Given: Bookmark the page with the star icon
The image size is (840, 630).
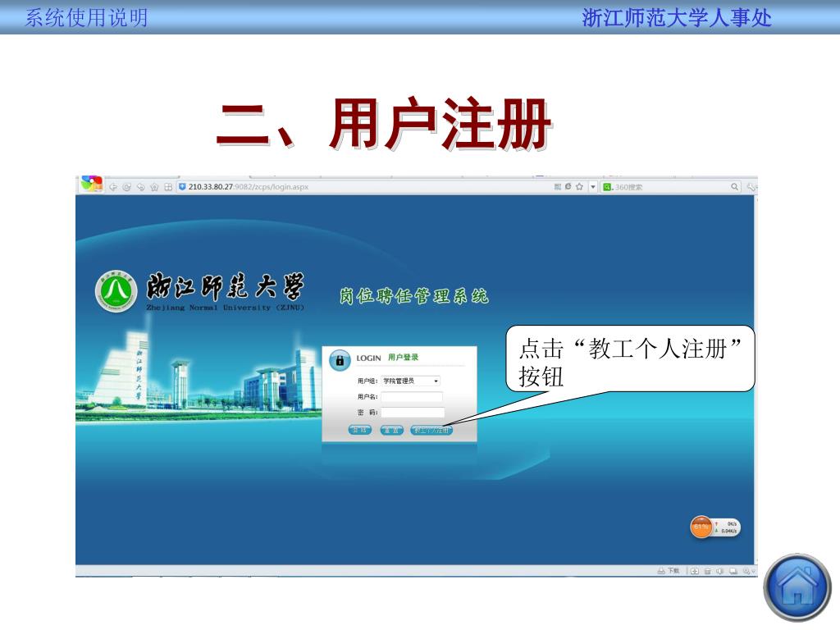Looking at the screenshot, I should click(579, 186).
